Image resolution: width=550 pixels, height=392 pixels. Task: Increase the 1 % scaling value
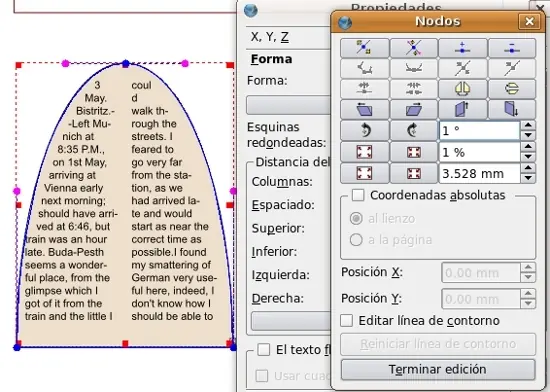click(x=528, y=147)
